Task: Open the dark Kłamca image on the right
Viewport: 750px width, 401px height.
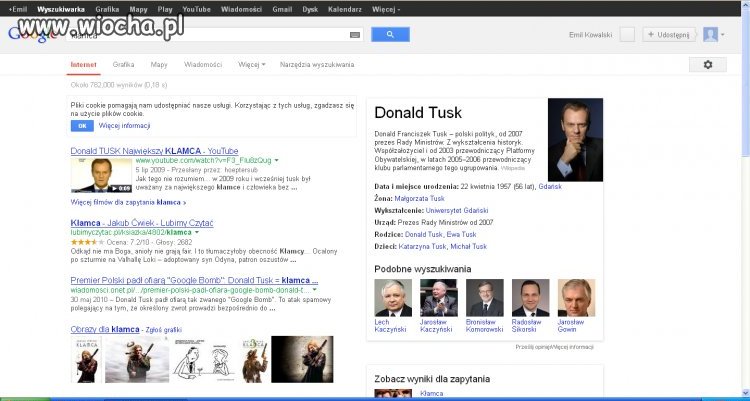Action: (x=302, y=359)
